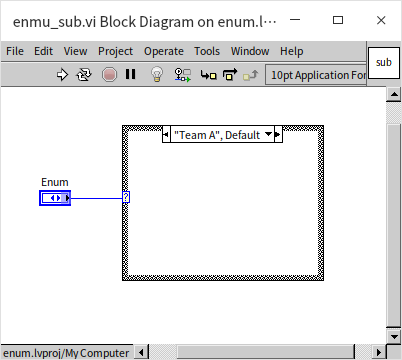Close the block diagram window

[x=381, y=20]
